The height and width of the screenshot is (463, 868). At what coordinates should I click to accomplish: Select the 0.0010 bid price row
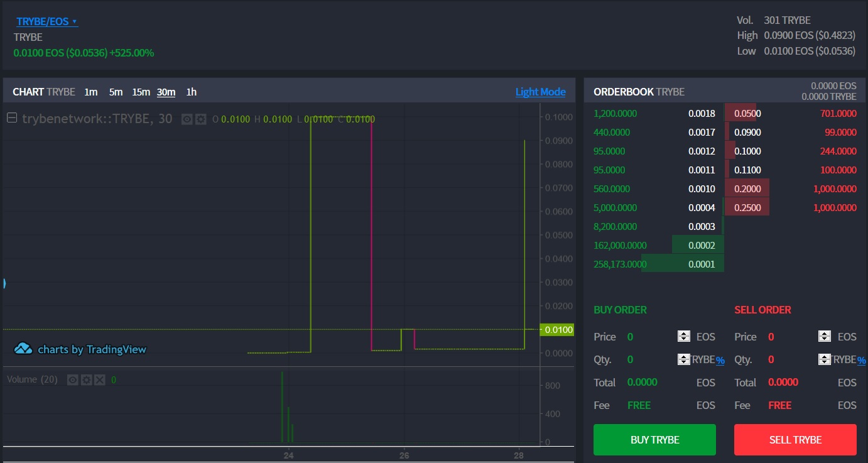pos(654,189)
